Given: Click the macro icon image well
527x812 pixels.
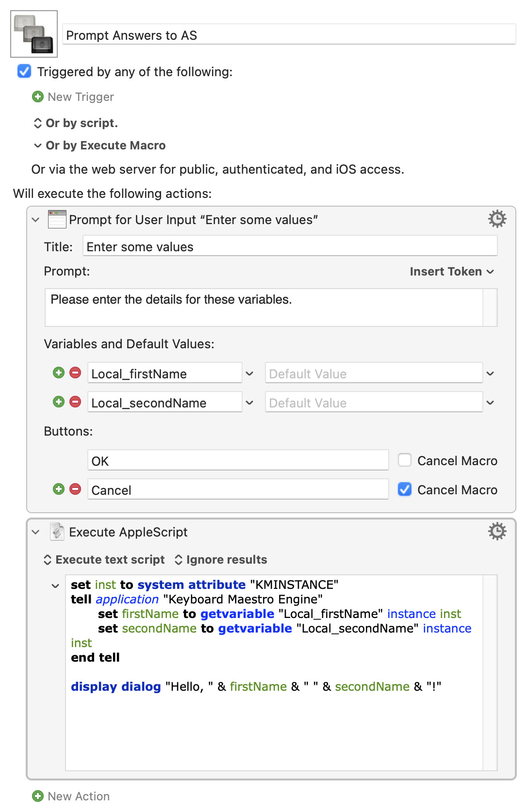Looking at the screenshot, I should click(34, 34).
